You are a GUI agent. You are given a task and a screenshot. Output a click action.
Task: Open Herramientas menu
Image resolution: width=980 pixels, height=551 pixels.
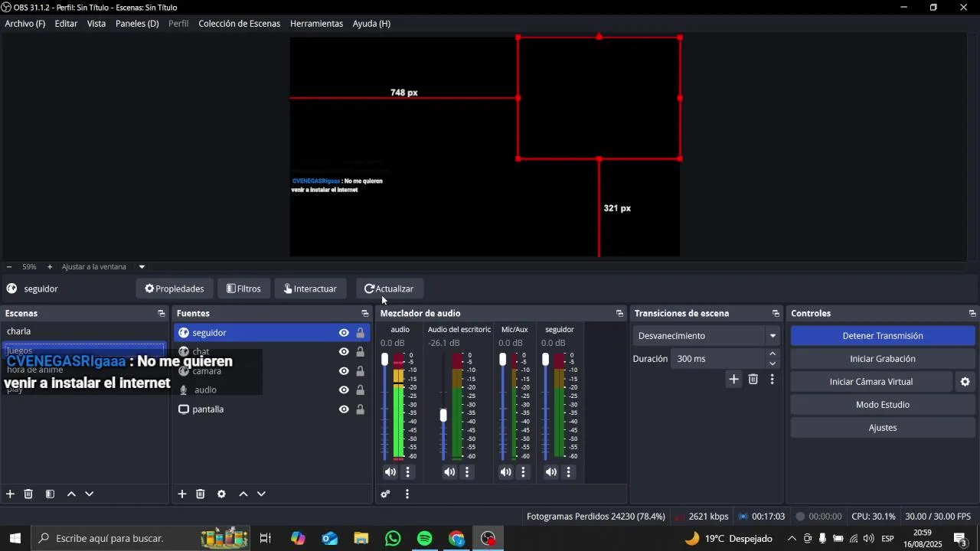pyautogui.click(x=316, y=24)
